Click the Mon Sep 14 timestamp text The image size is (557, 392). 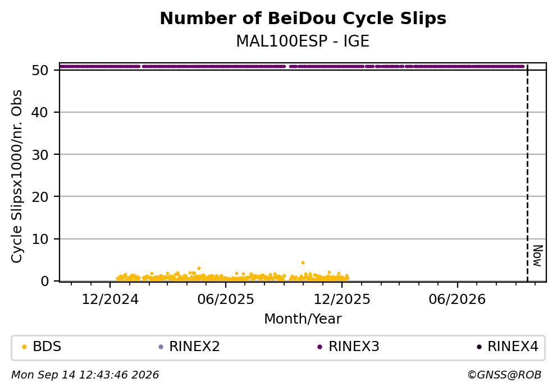[x=85, y=375]
